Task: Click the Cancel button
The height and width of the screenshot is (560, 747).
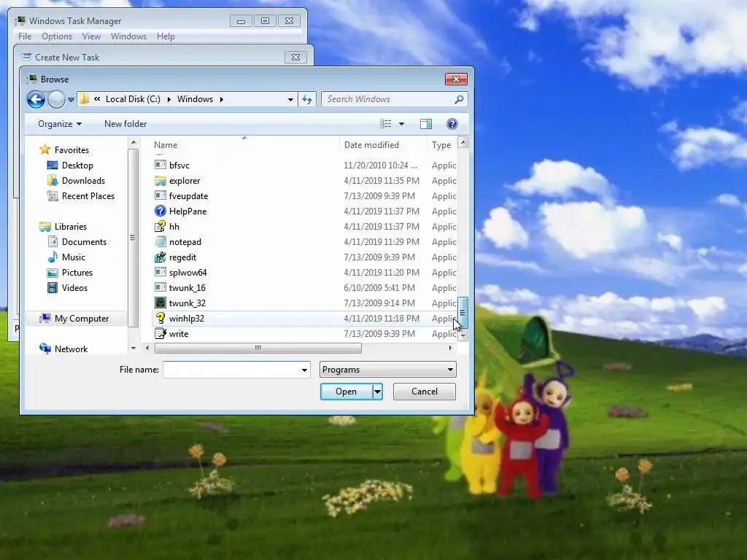Action: pyautogui.click(x=424, y=392)
